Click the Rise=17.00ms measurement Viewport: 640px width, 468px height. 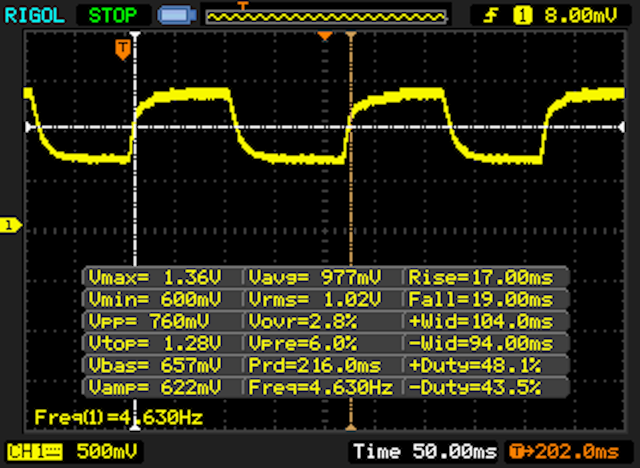(x=481, y=277)
